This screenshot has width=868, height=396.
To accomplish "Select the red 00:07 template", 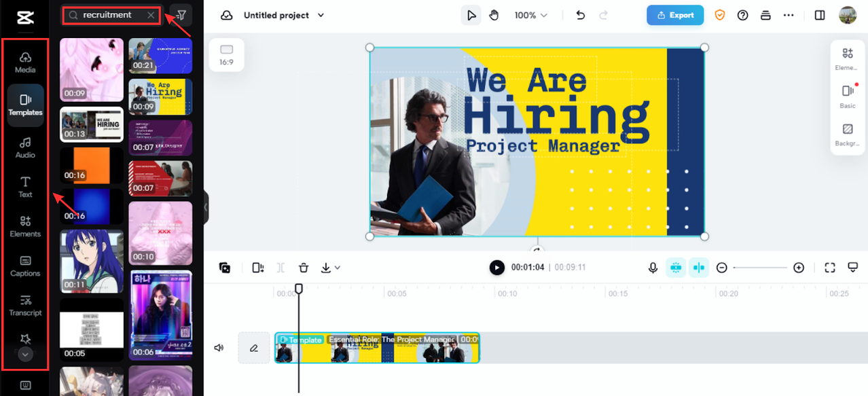I will coord(160,178).
